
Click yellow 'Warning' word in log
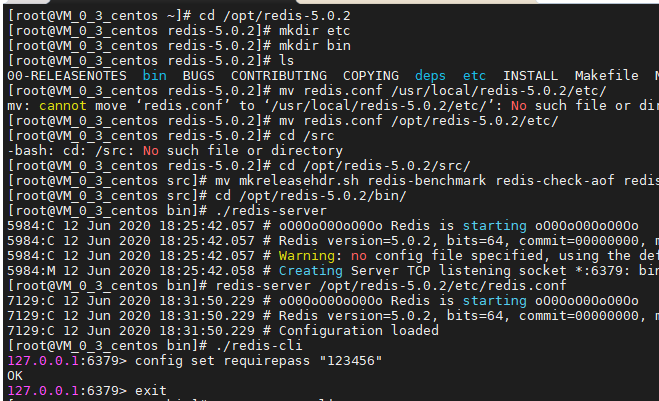point(306,256)
